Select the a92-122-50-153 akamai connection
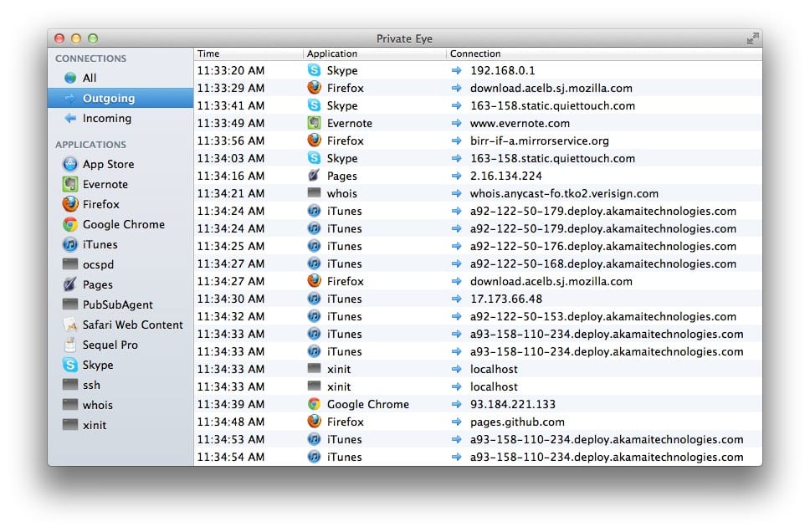This screenshot has width=810, height=532. click(602, 316)
